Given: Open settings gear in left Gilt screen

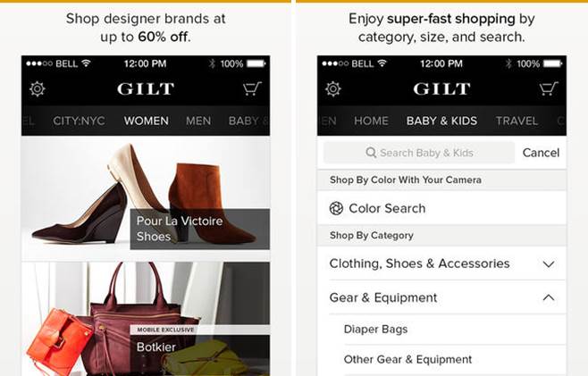Looking at the screenshot, I should [x=38, y=89].
